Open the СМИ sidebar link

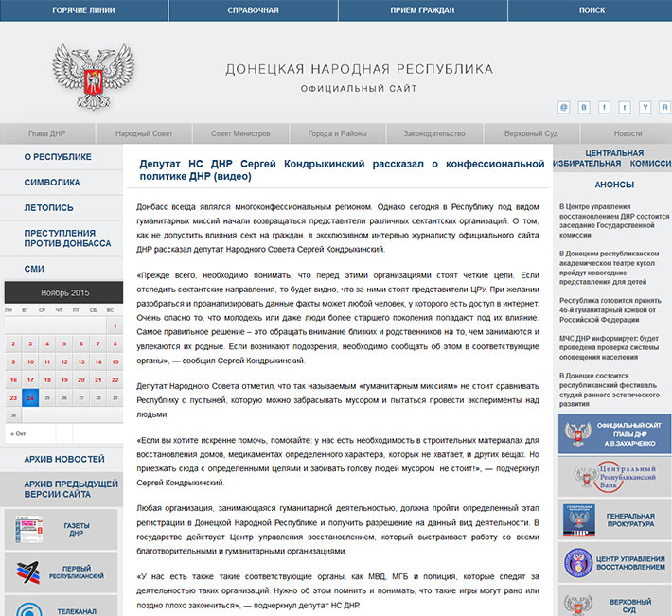34,269
